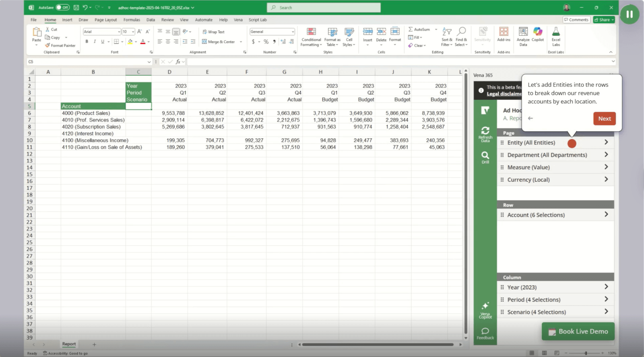
Task: Click the zoom slider in the status bar
Action: pos(586,353)
